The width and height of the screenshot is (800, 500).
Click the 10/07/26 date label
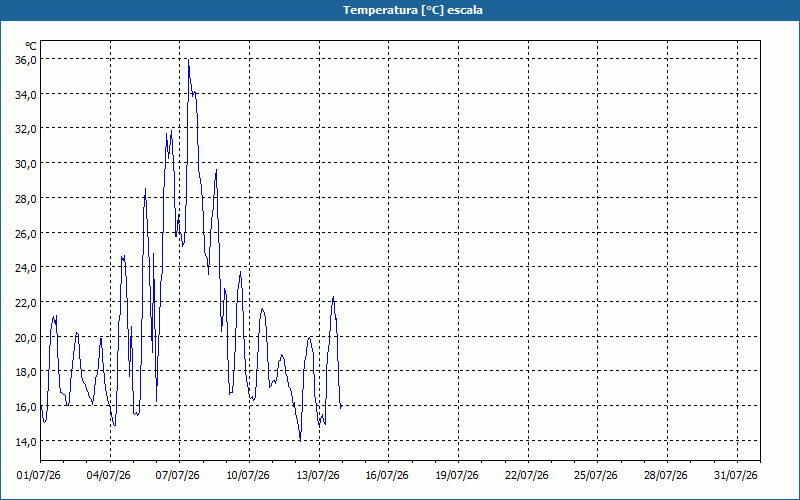247,476
